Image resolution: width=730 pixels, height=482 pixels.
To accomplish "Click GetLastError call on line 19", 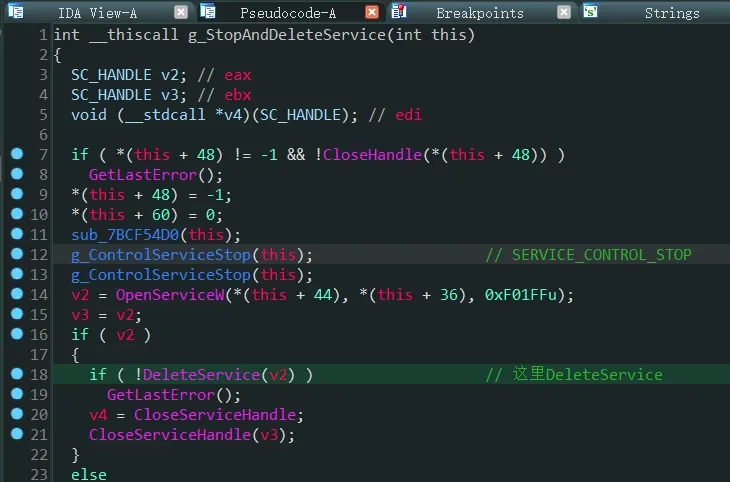I will click(x=161, y=395).
